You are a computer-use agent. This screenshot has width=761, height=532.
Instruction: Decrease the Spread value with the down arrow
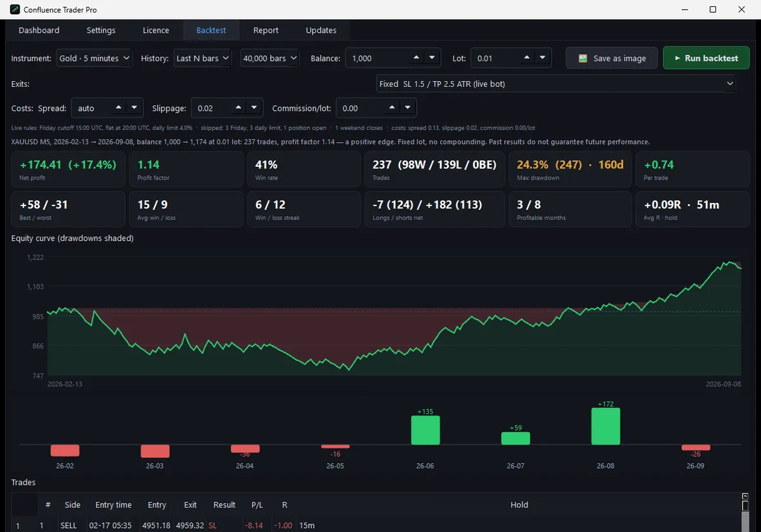point(135,108)
